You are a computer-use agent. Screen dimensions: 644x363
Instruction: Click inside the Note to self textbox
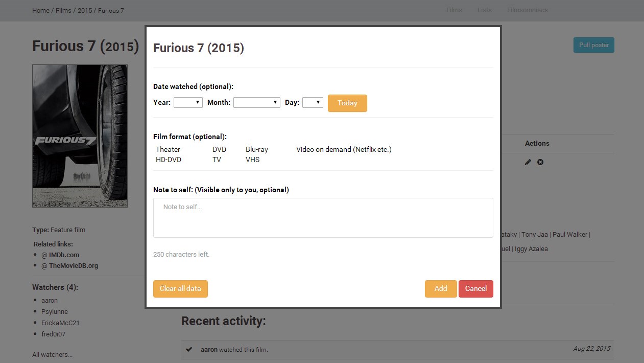pos(323,218)
